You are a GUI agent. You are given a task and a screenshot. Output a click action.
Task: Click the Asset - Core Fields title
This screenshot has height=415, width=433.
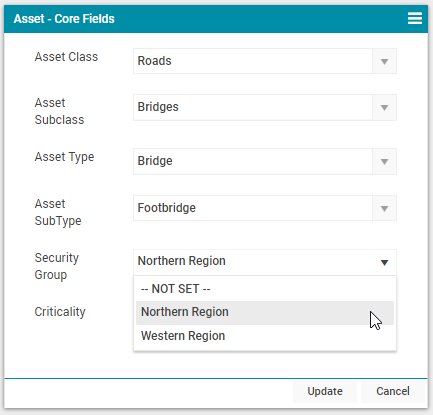(x=64, y=19)
